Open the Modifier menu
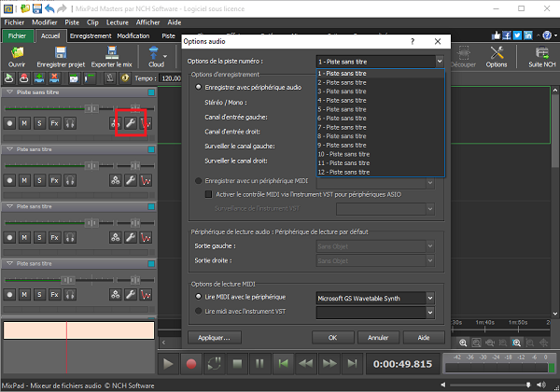Screen dimensions: 560x392 (x=44, y=22)
